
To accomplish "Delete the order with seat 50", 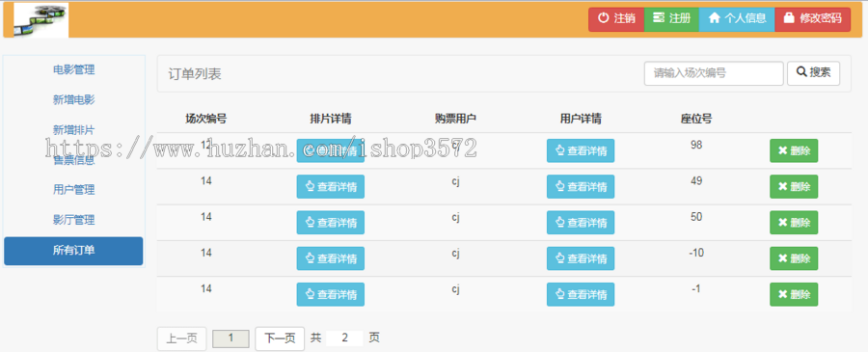I will 794,223.
